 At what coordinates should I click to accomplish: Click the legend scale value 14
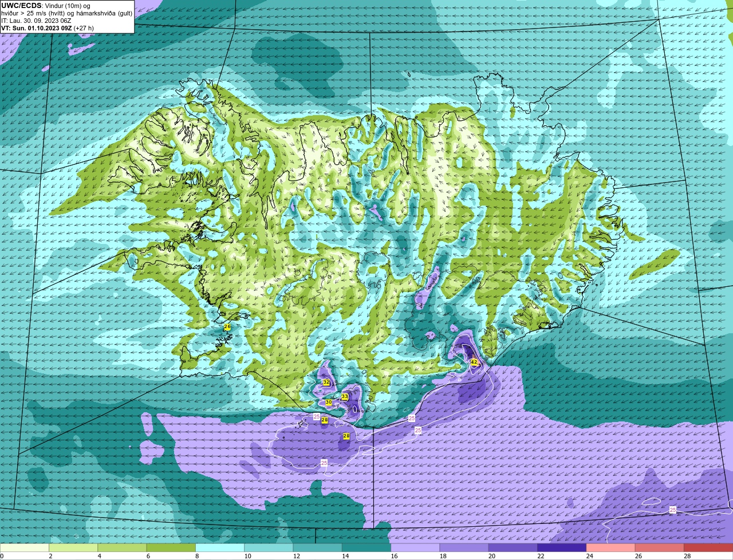point(345,556)
